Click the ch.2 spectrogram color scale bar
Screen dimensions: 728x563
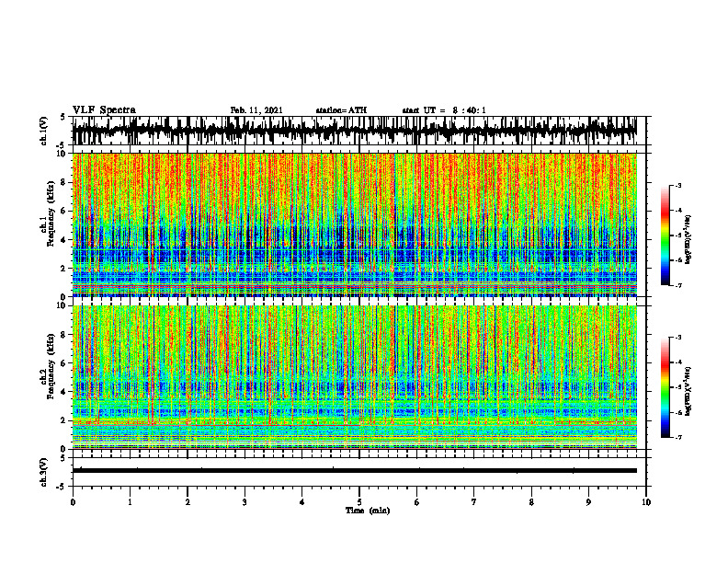tap(665, 387)
